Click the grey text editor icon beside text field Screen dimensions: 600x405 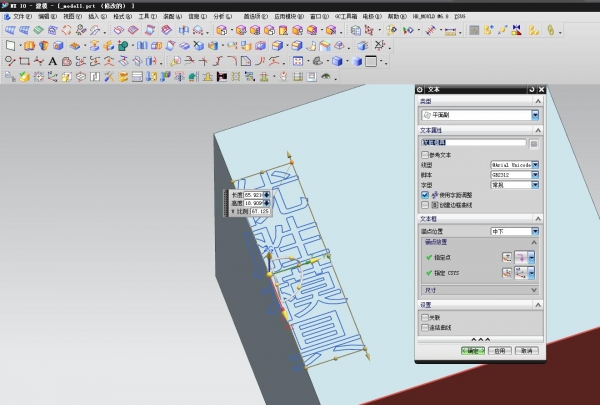(534, 144)
